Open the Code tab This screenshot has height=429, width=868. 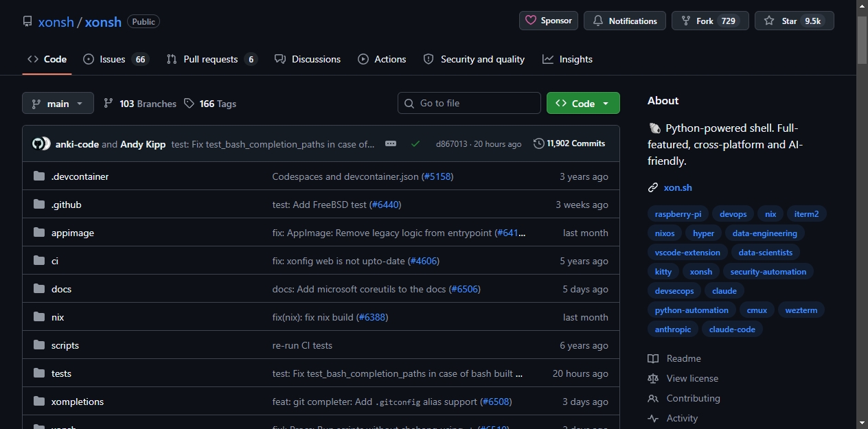pos(47,59)
